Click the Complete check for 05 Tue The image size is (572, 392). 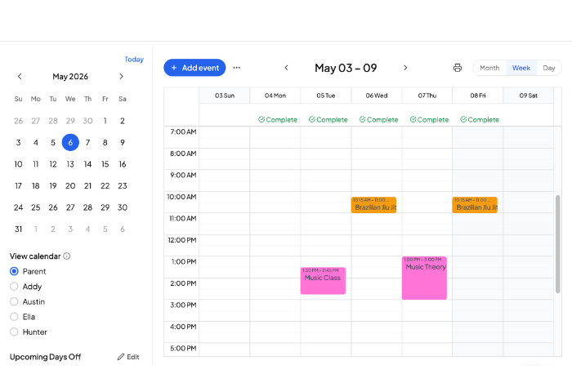[x=328, y=119]
